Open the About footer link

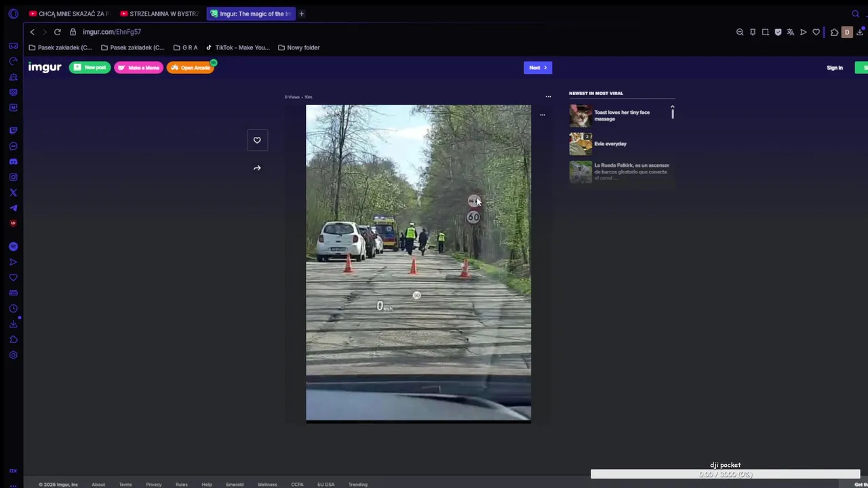pos(98,485)
